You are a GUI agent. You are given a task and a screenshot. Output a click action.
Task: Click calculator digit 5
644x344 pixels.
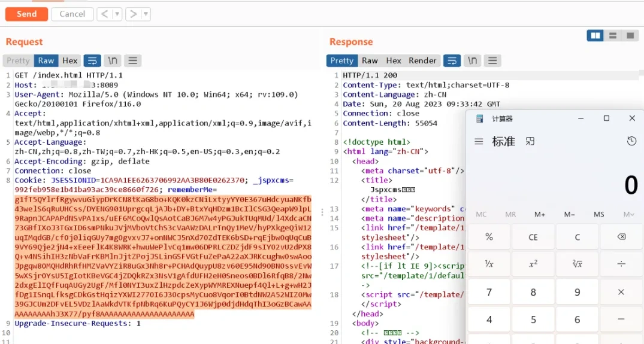tap(533, 319)
